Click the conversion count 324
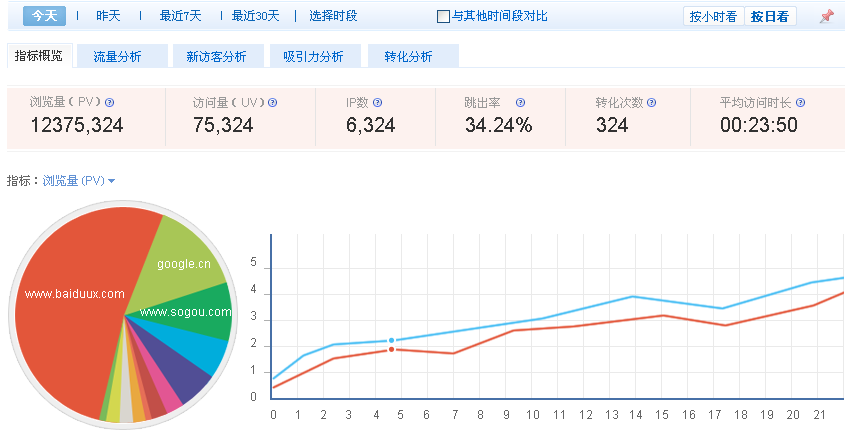Image resolution: width=845 pixels, height=436 pixels. pyautogui.click(x=612, y=125)
